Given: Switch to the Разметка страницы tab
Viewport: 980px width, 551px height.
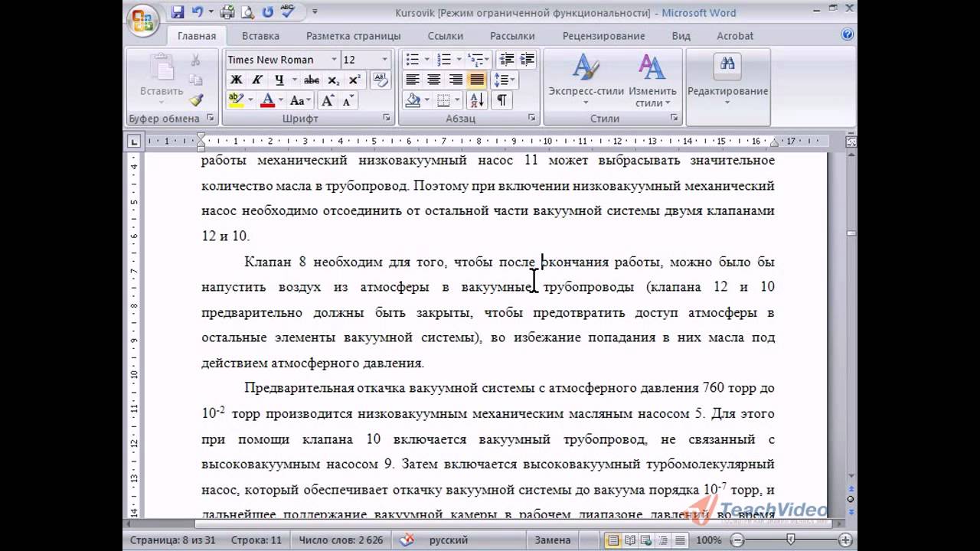Looking at the screenshot, I should tap(354, 36).
